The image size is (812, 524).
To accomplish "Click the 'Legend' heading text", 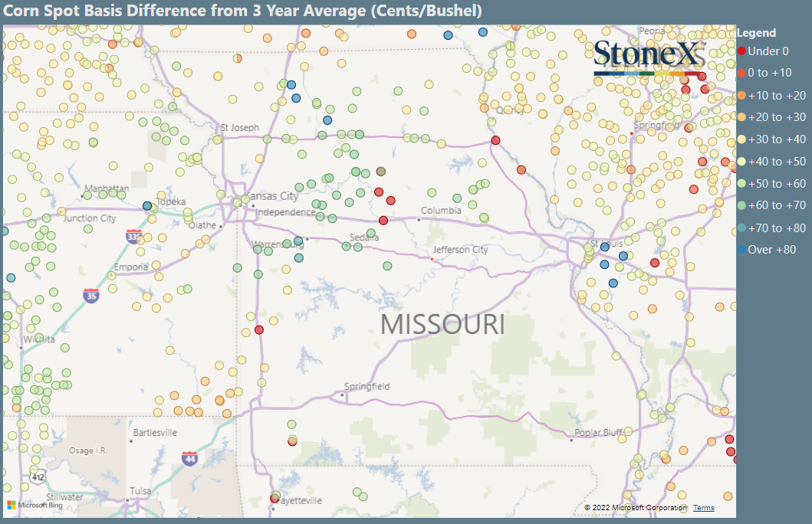I will click(x=756, y=33).
